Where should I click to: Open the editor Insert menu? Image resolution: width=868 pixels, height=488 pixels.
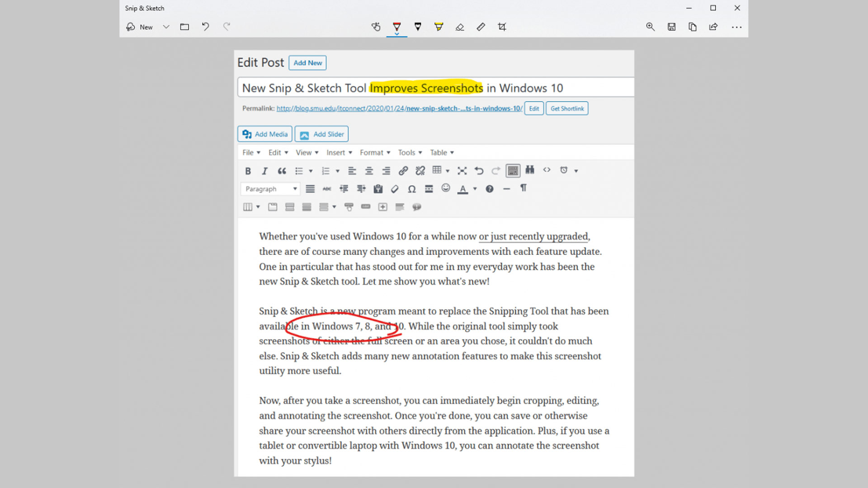tap(339, 153)
